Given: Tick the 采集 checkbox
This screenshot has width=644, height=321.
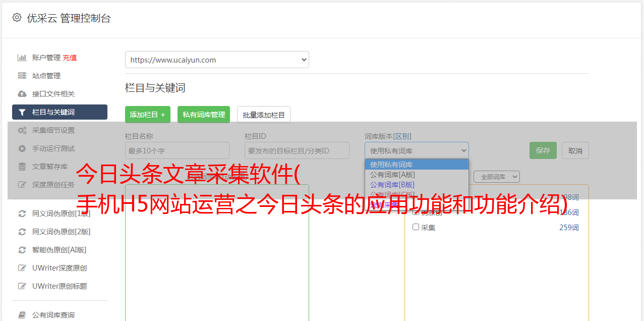Looking at the screenshot, I should [416, 227].
